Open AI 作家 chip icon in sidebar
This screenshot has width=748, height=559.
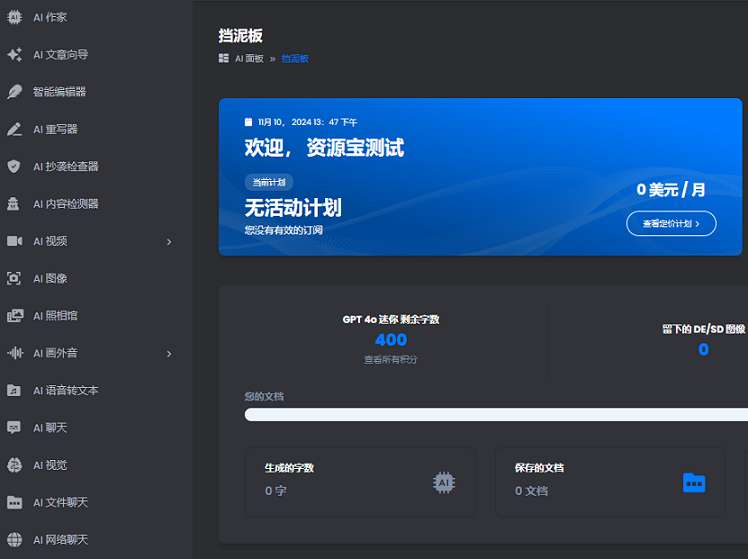14,17
